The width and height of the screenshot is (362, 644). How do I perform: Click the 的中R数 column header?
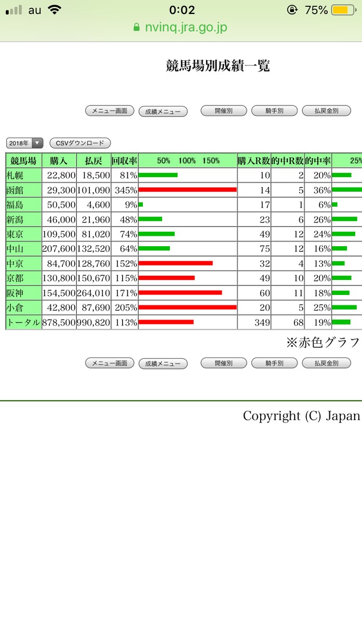click(x=288, y=160)
